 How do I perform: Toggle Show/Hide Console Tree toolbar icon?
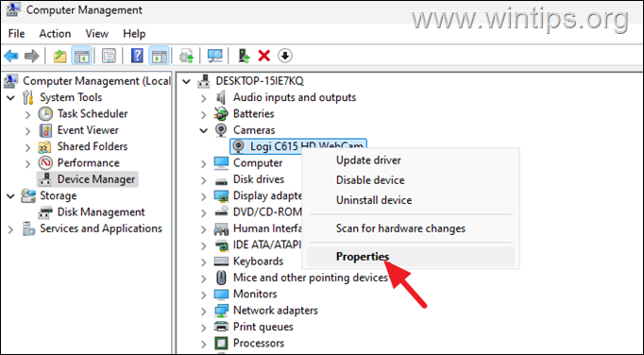coord(81,56)
